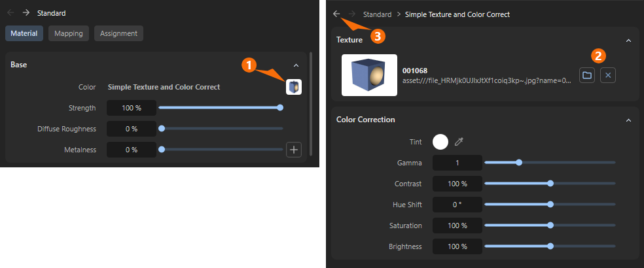
Task: Click the Contrast 100 % value field
Action: 457,184
